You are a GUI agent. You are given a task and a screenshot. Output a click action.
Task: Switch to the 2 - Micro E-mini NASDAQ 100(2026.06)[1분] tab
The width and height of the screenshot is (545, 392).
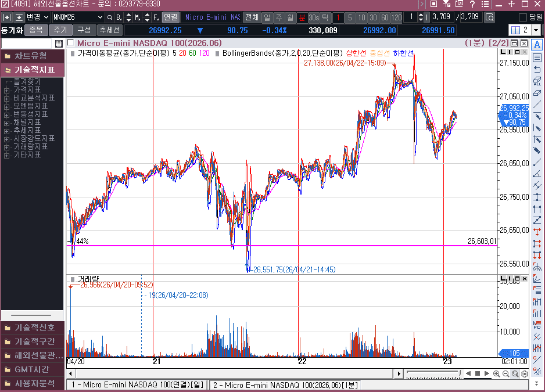[x=285, y=385]
